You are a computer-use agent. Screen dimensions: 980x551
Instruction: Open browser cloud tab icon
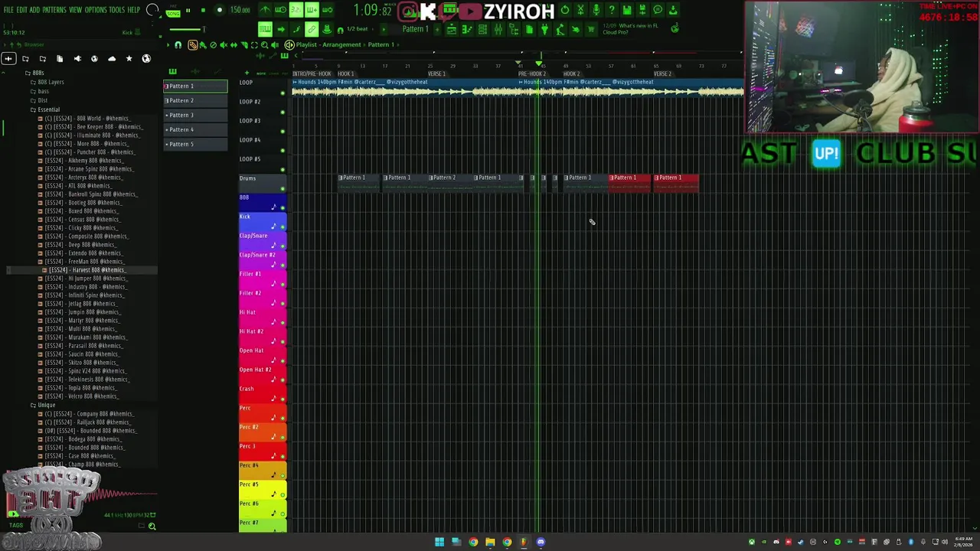coord(112,59)
